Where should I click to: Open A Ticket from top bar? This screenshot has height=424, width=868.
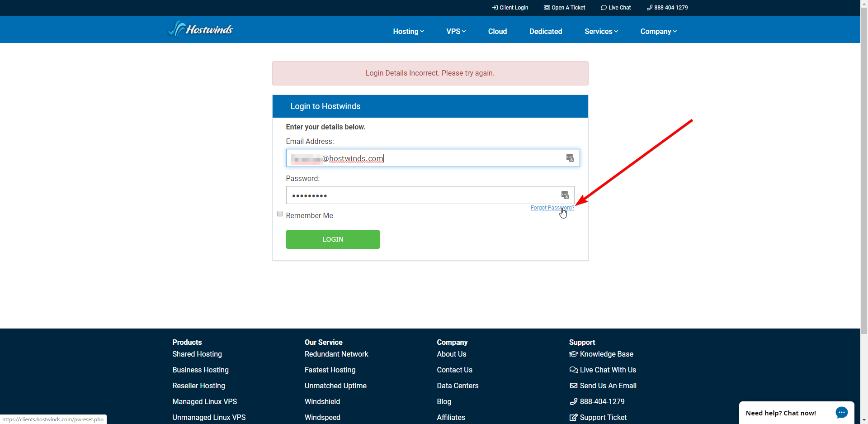coord(564,8)
